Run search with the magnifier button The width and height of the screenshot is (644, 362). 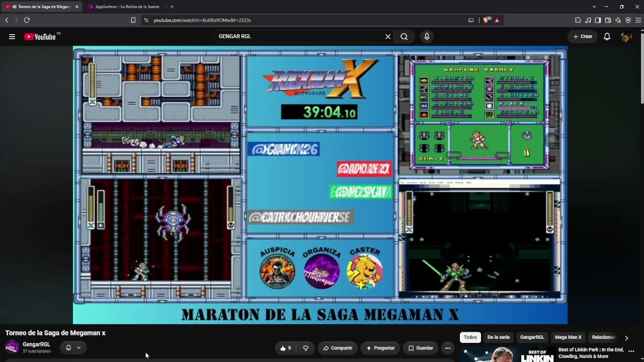[x=404, y=37]
